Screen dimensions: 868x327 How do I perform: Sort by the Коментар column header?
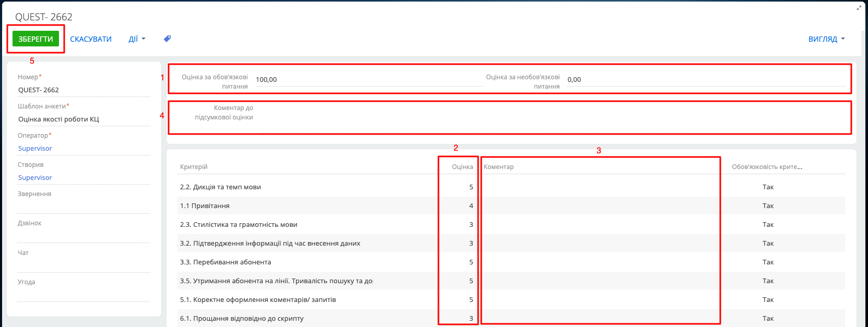[x=498, y=166]
